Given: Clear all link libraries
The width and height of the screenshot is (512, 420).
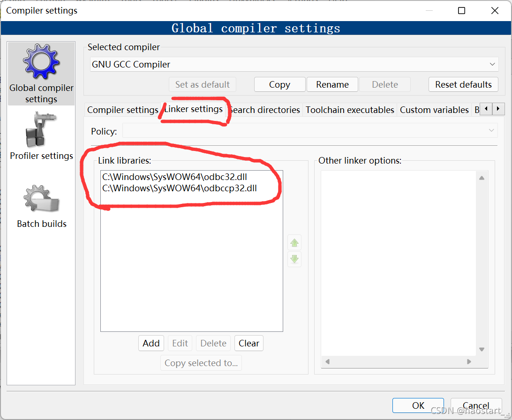Looking at the screenshot, I should [249, 343].
